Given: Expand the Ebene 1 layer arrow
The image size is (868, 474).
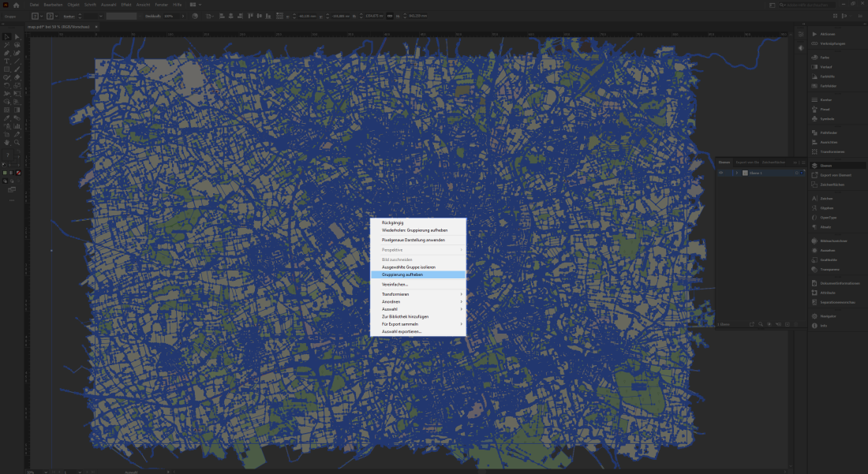Looking at the screenshot, I should (737, 173).
